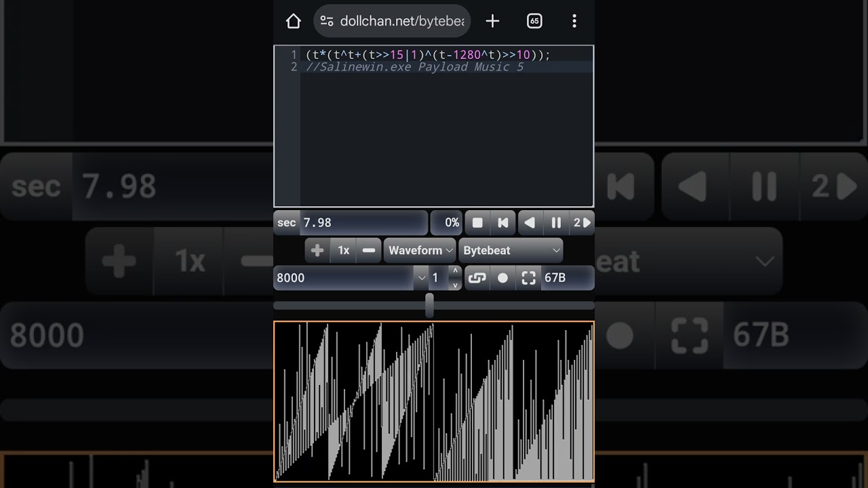Click the waveform visualization canvas
This screenshot has width=868, height=488.
click(x=434, y=401)
